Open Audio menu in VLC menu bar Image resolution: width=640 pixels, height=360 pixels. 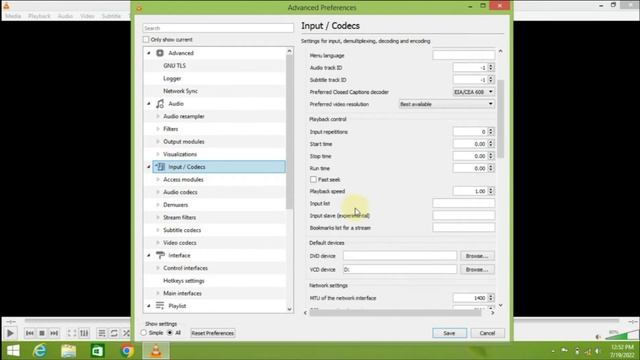(x=65, y=16)
